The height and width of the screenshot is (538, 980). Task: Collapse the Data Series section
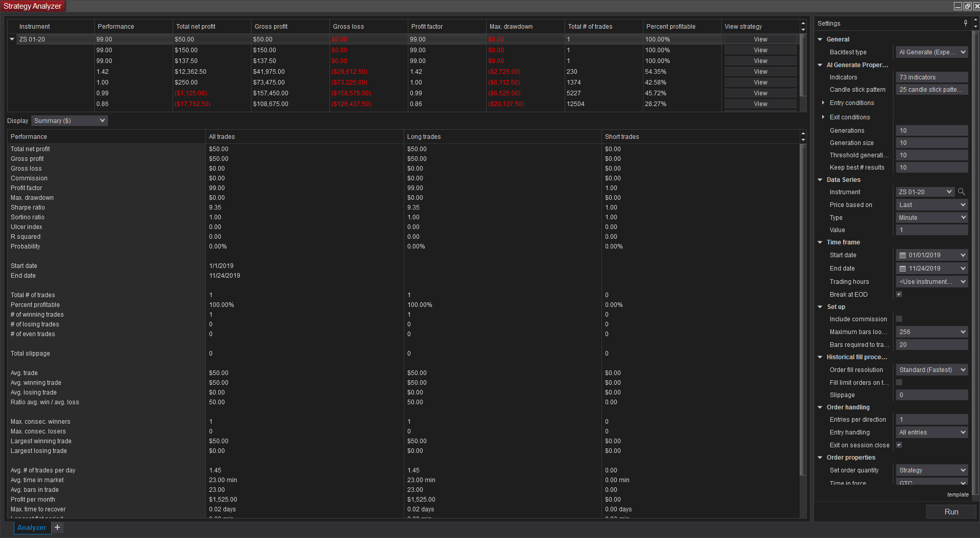[820, 180]
